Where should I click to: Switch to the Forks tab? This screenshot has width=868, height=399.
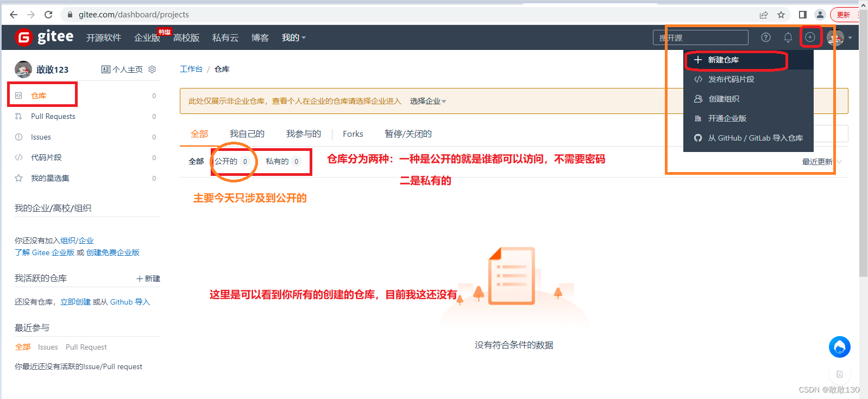[x=353, y=134]
